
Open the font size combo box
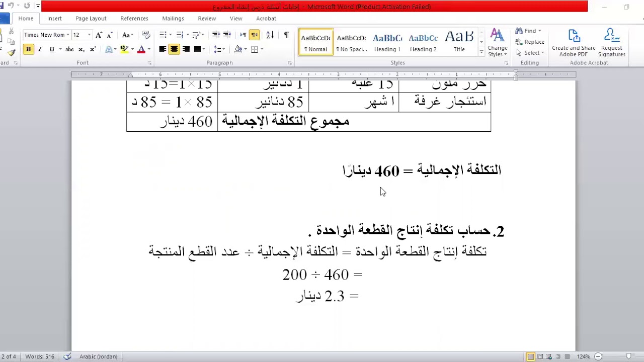tap(82, 35)
